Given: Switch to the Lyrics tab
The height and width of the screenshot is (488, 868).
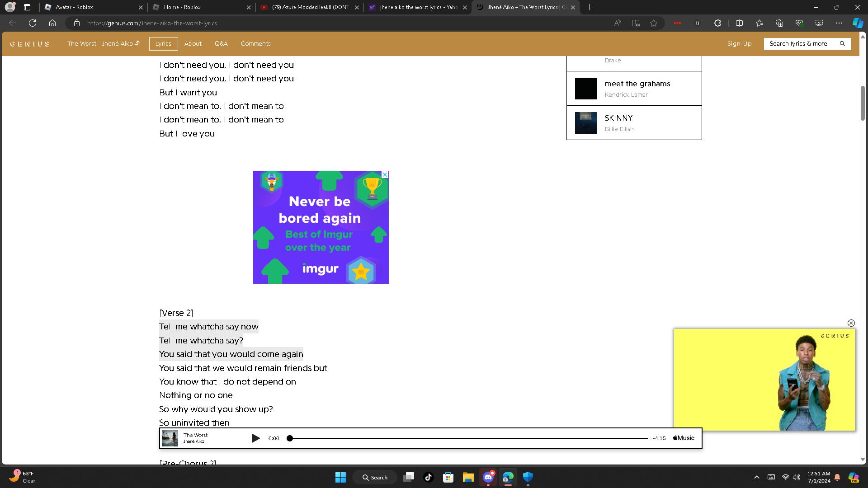Looking at the screenshot, I should [163, 43].
